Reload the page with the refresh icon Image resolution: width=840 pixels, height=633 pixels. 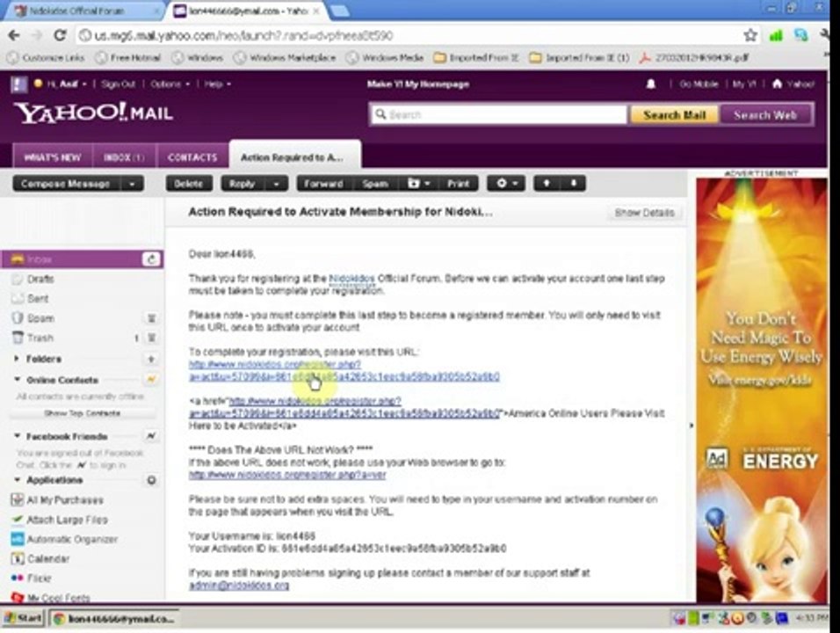60,36
